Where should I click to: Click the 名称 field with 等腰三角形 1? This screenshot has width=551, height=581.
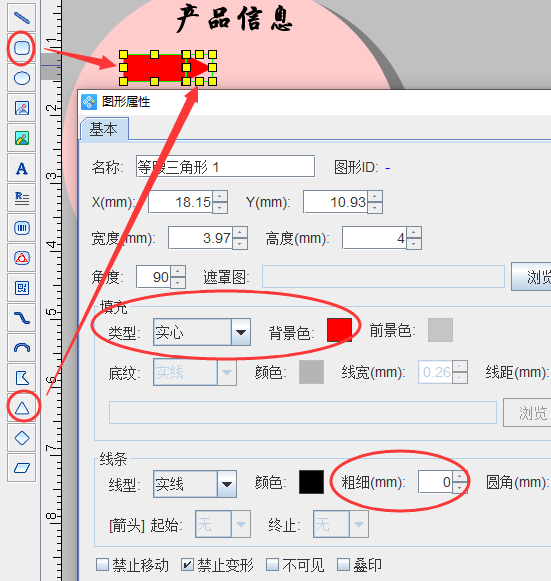[x=225, y=166]
